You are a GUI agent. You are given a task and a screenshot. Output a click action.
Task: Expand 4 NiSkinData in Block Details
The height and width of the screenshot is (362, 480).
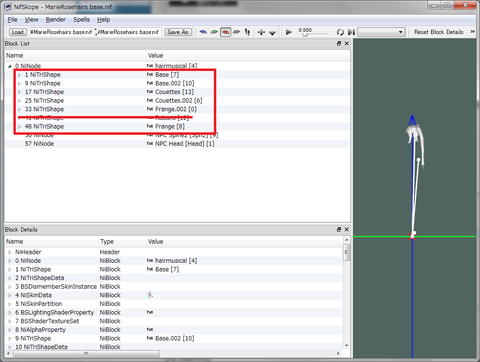point(10,295)
